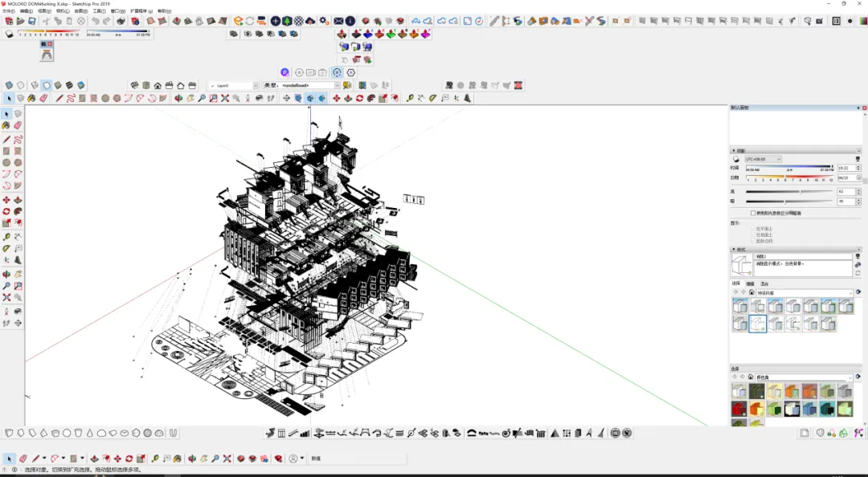Open the File menu in menu bar
868x477 pixels.
[9, 11]
